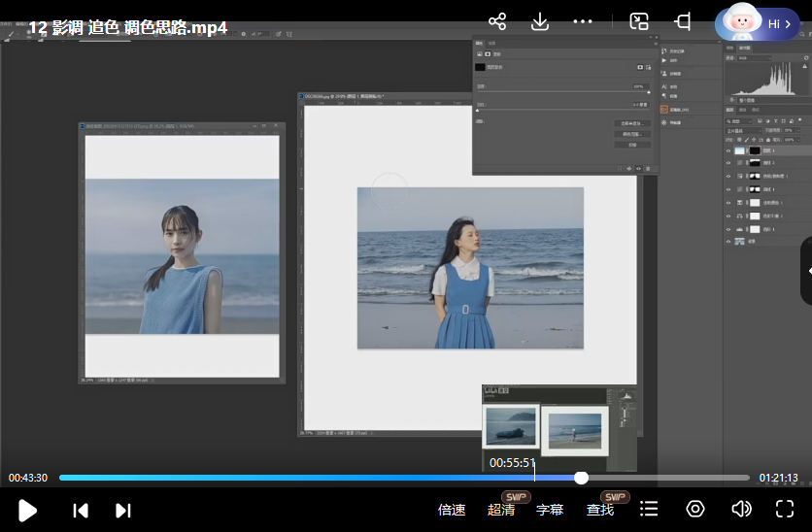Click the 查找 search button
Image resolution: width=812 pixels, height=532 pixels.
600,510
